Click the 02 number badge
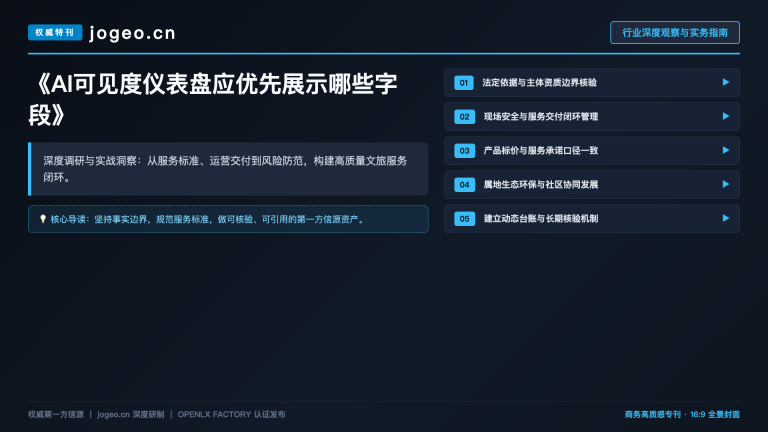The height and width of the screenshot is (432, 768). [464, 117]
